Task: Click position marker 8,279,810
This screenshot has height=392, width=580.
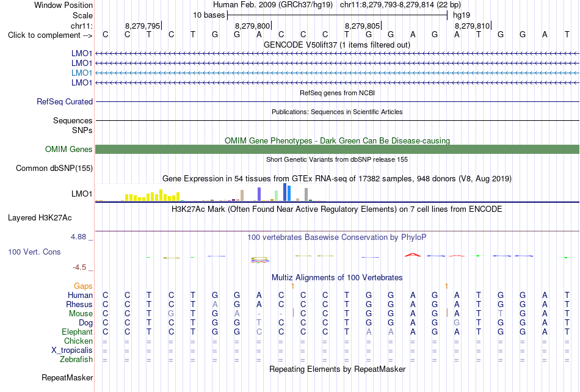Action: coord(473,26)
